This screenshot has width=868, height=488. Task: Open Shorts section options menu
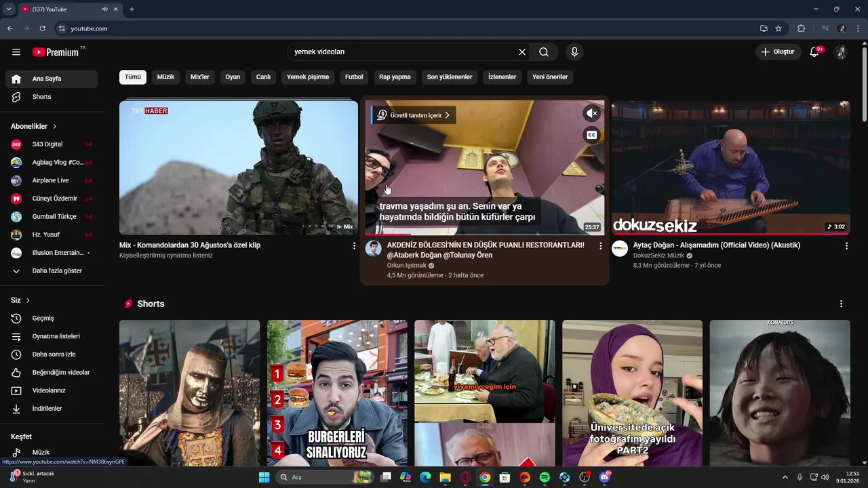click(841, 304)
